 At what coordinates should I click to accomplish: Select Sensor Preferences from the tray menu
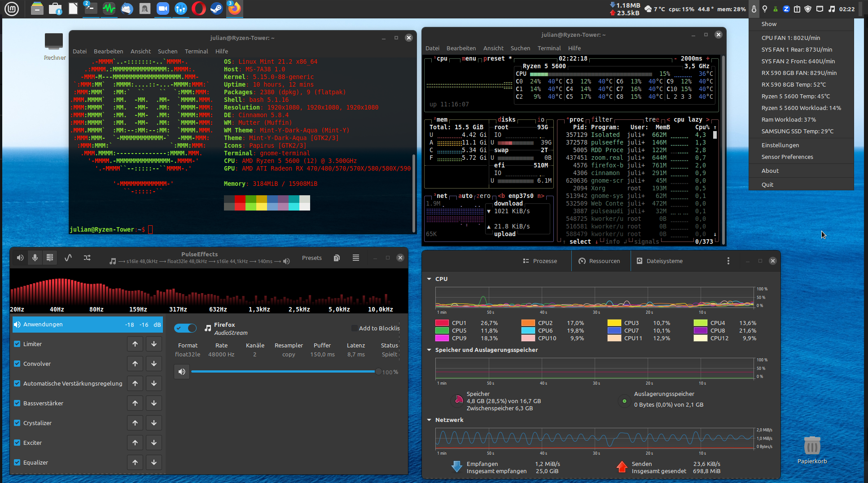787,157
